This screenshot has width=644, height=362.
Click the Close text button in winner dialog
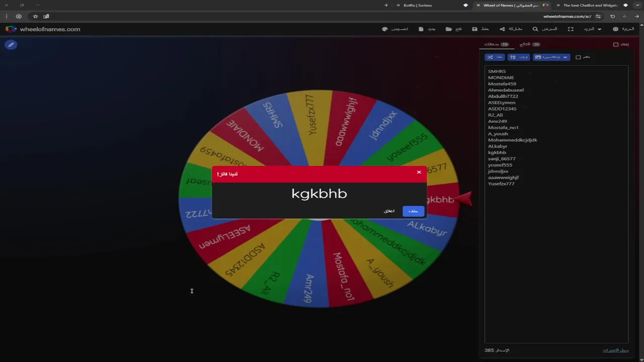pos(389,211)
